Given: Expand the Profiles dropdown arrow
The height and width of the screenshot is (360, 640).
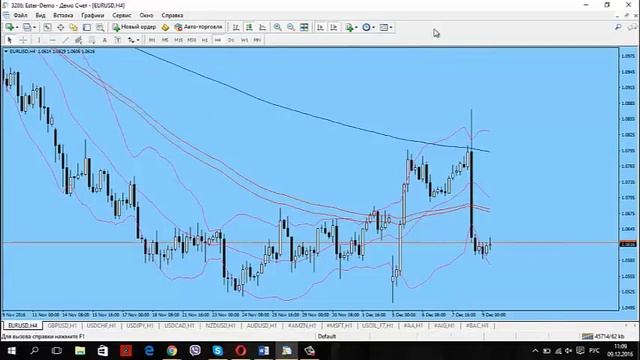Looking at the screenshot, I should 34,27.
